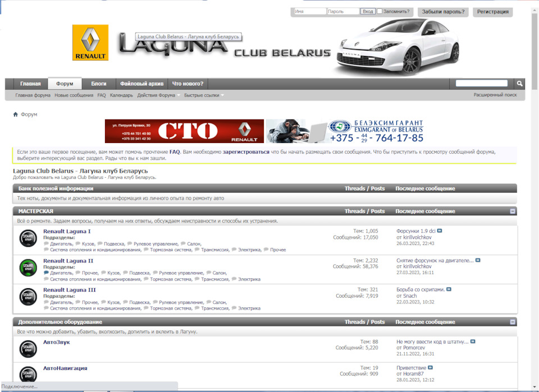Open the Борьба со скрипами thread

pos(421,289)
